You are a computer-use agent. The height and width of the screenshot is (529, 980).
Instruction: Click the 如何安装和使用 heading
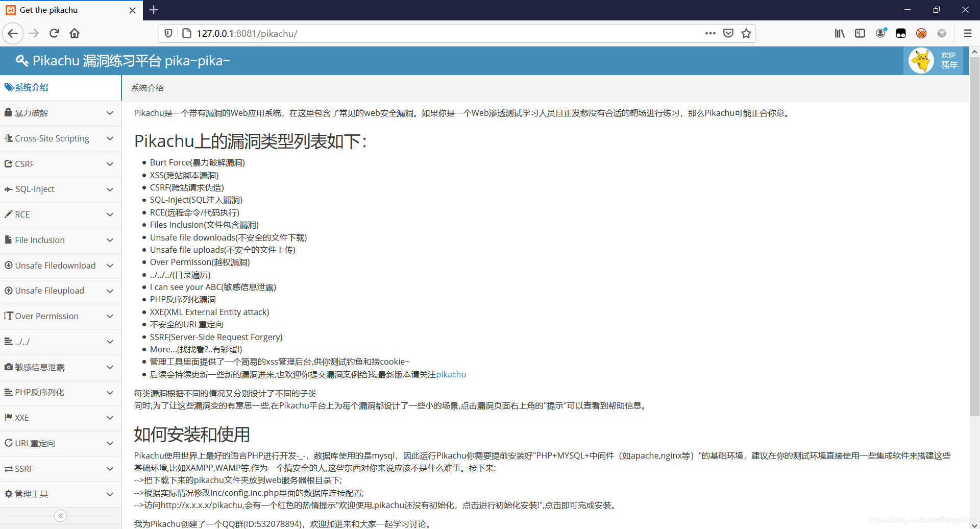pos(192,435)
